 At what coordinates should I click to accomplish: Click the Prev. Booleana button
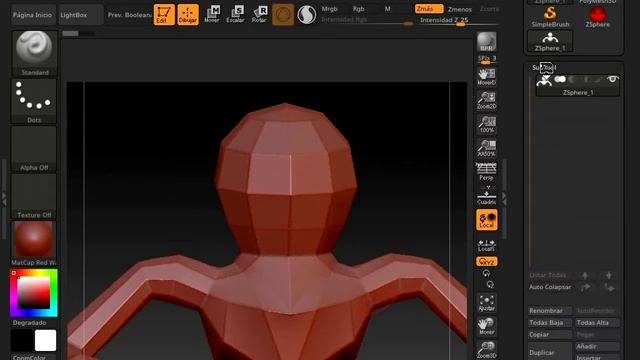coord(130,15)
